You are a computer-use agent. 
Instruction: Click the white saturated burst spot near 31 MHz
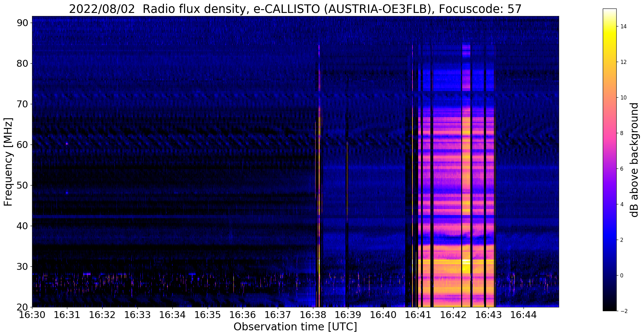pos(466,261)
